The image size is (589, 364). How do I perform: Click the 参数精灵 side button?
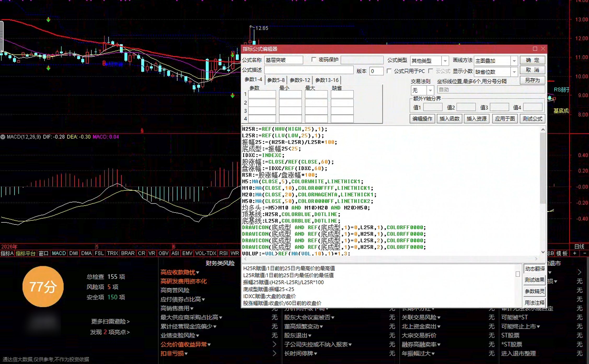tap(535, 291)
